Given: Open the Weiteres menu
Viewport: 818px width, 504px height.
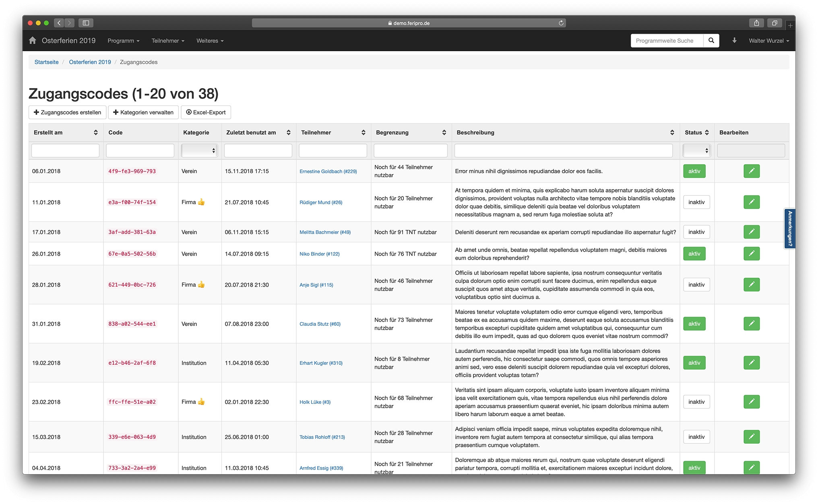Looking at the screenshot, I should (x=210, y=41).
